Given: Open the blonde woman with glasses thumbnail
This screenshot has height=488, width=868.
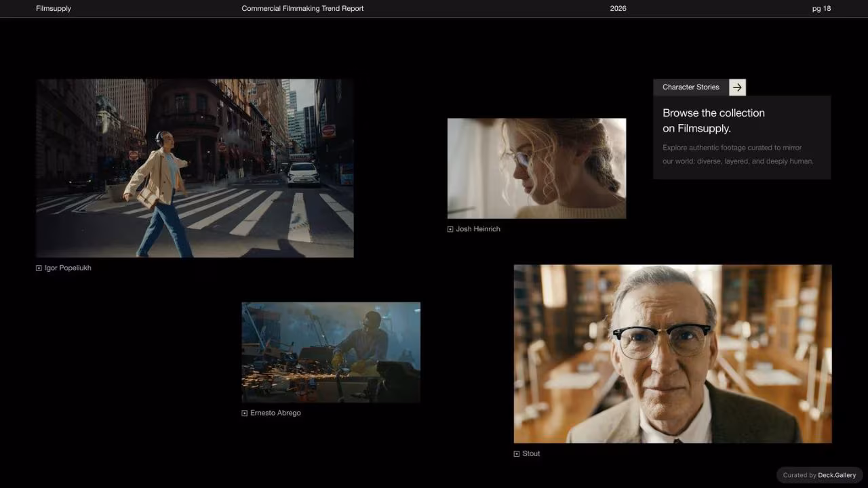Looking at the screenshot, I should point(536,168).
